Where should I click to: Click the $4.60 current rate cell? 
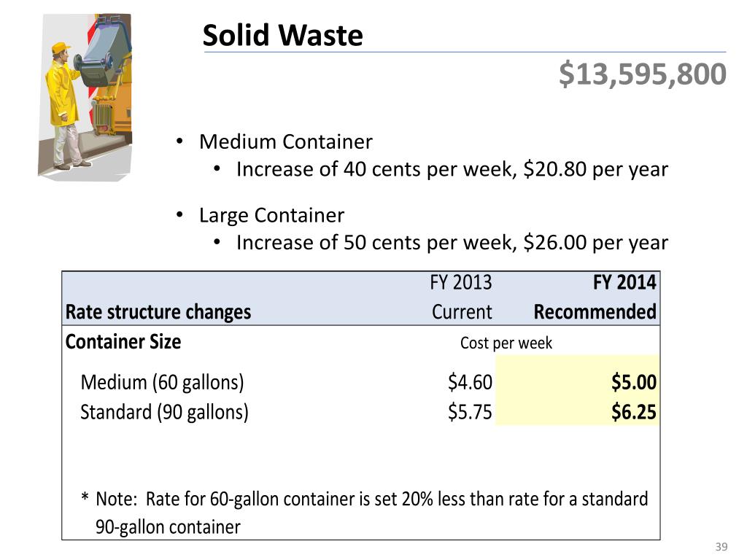pos(470,382)
